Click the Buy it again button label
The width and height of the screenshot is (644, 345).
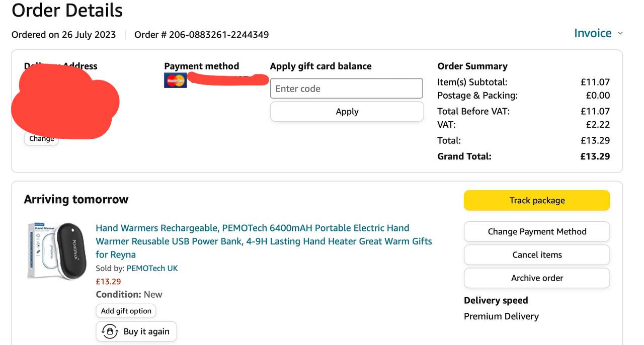coord(146,331)
